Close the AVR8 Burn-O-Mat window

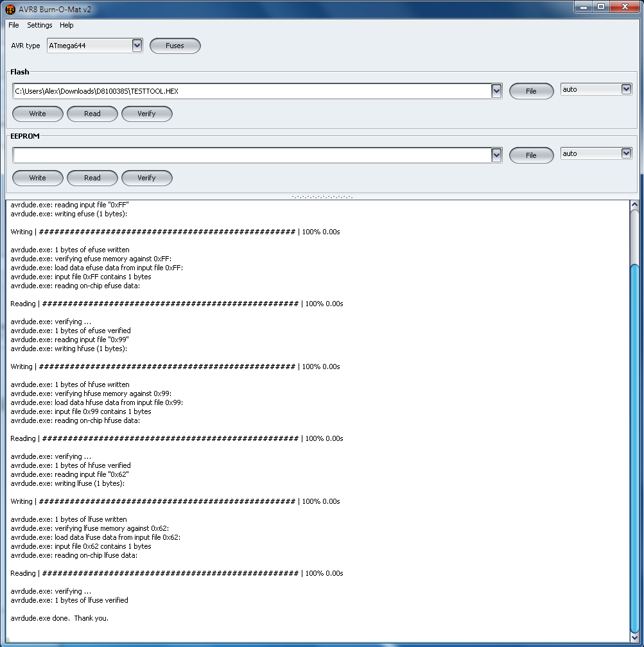point(625,6)
